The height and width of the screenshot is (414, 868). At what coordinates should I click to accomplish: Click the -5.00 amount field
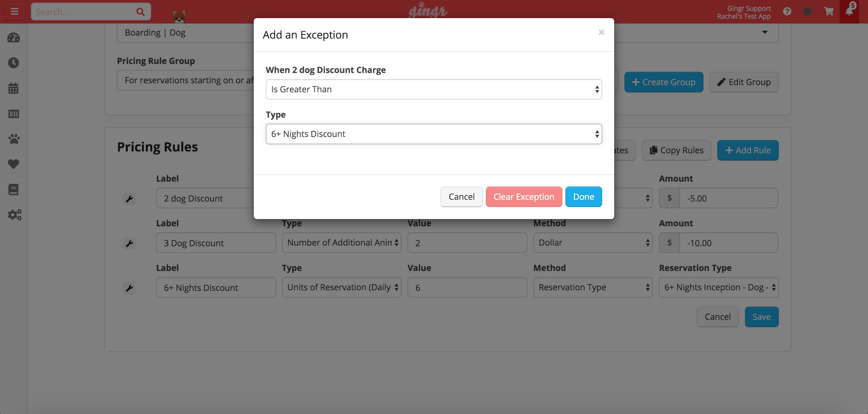point(728,198)
